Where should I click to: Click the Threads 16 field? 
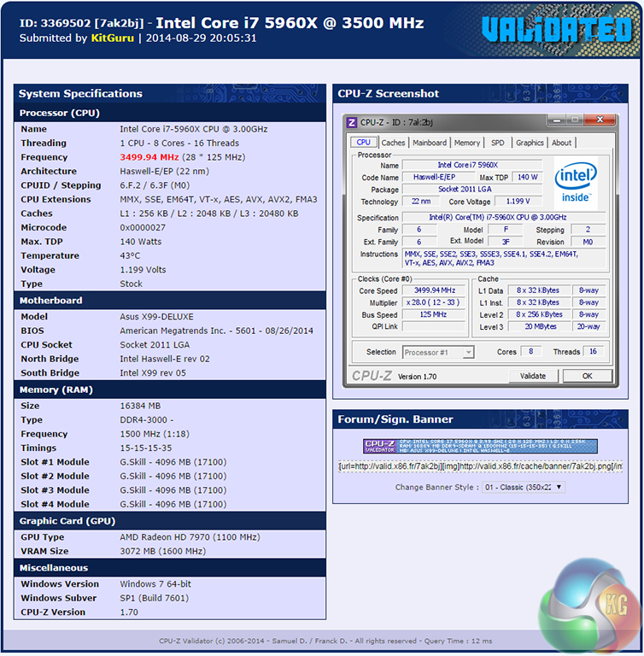593,351
